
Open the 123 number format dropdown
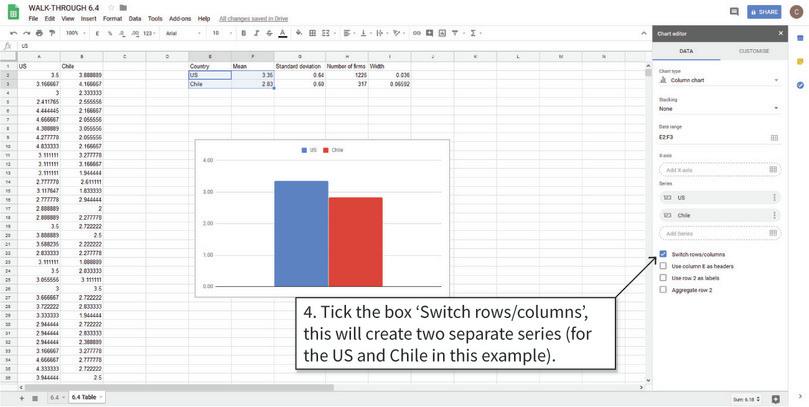(150, 33)
